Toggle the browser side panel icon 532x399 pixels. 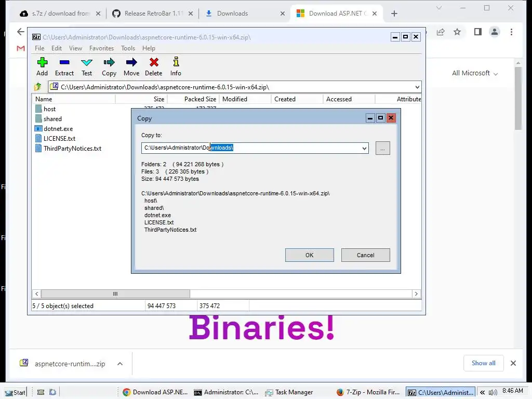(478, 32)
